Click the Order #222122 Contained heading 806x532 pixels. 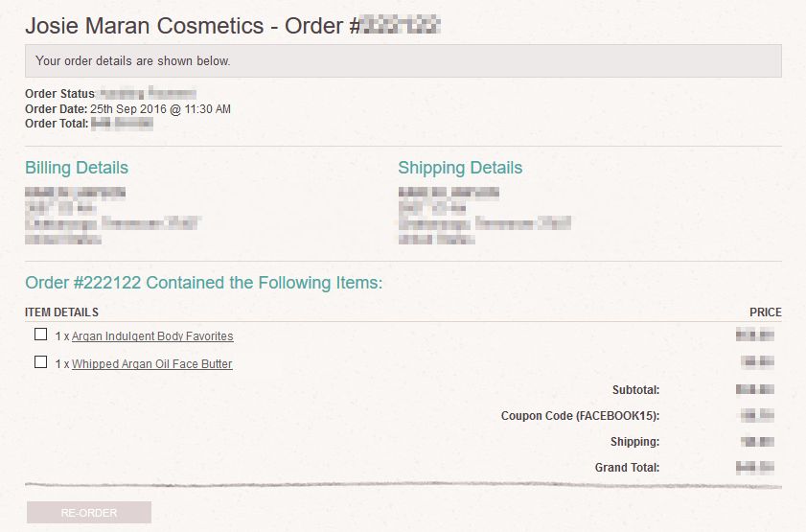coord(203,283)
